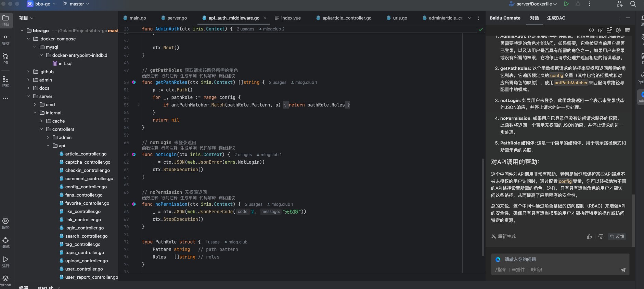644x289 pixels.
Task: Click gutter marker beside getPathRoles function
Action: point(134,82)
